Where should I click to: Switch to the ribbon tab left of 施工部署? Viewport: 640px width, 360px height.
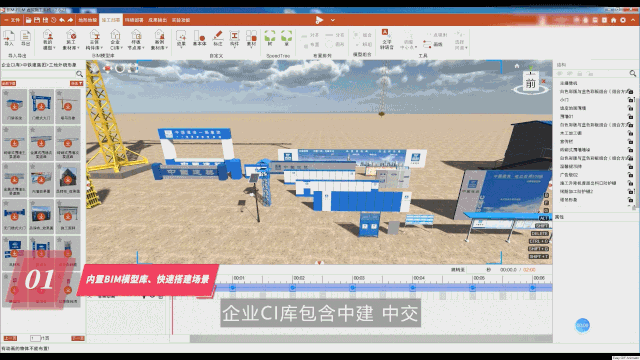pyautogui.click(x=88, y=20)
